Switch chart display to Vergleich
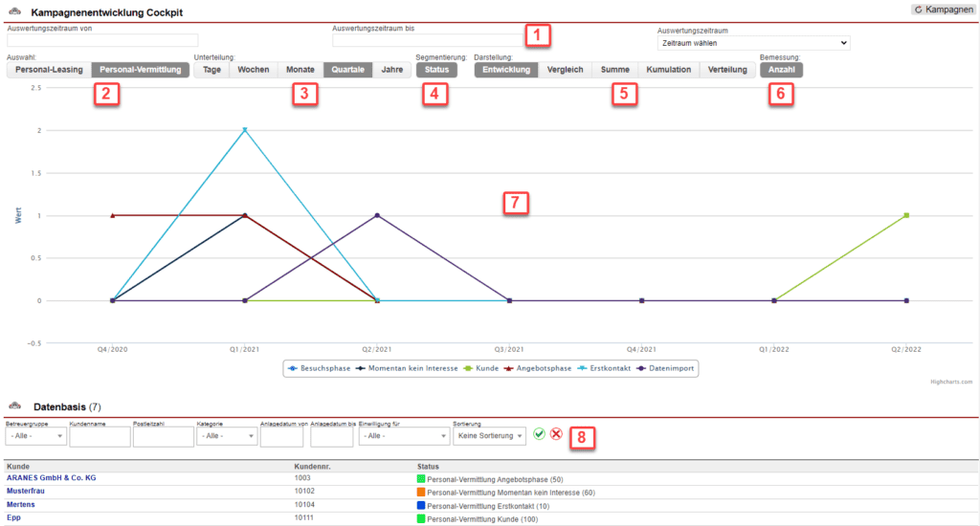 tap(565, 70)
